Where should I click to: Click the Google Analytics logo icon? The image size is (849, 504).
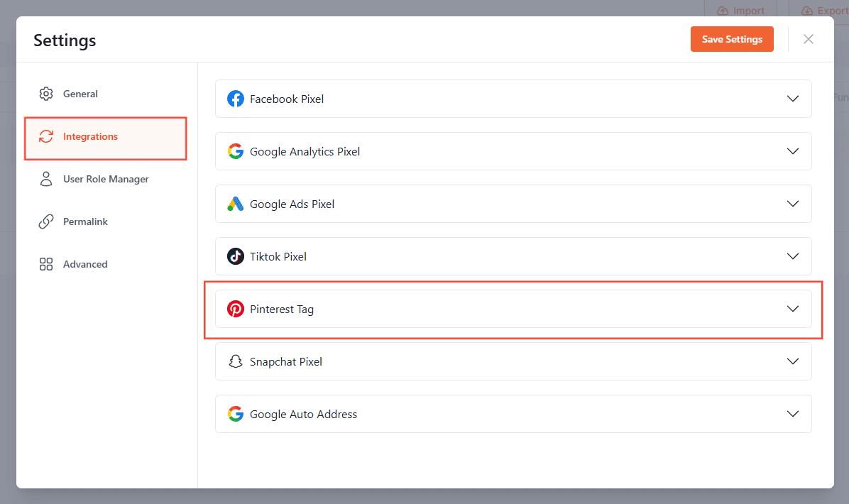(235, 152)
